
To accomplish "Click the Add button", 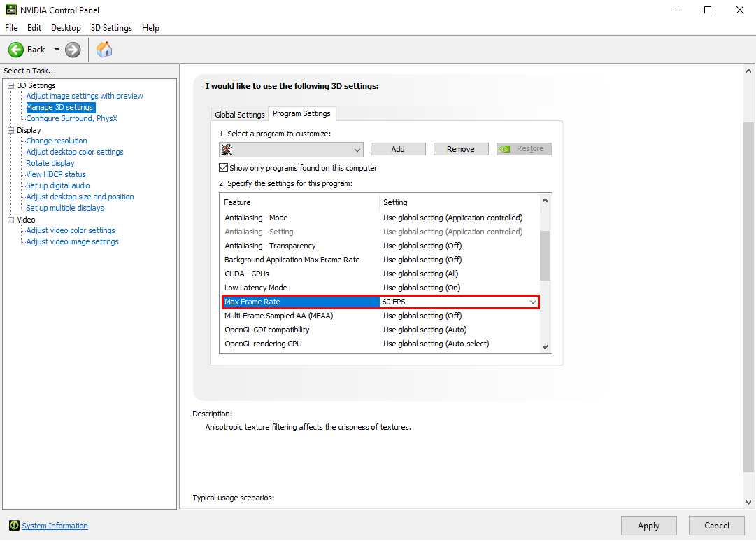I will [x=398, y=149].
